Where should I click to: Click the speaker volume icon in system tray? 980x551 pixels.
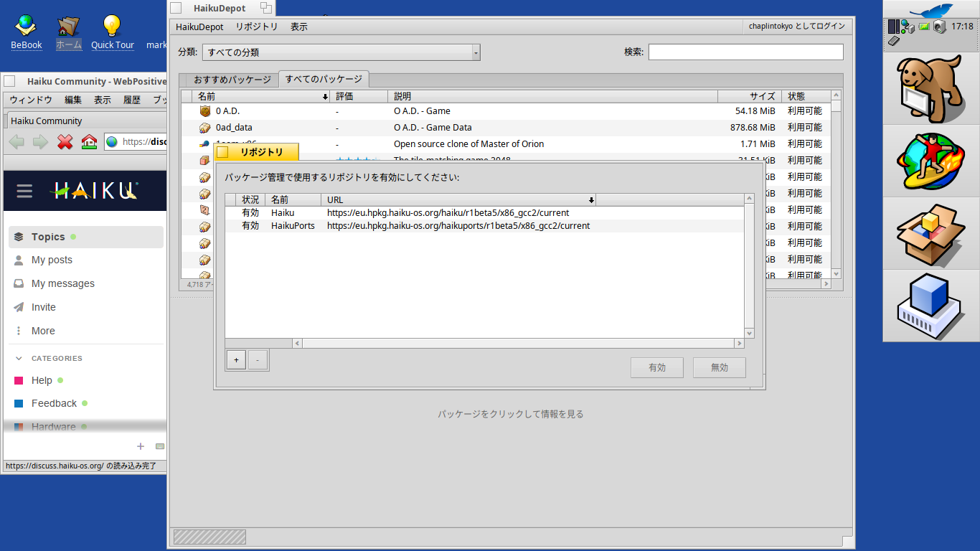(x=939, y=27)
